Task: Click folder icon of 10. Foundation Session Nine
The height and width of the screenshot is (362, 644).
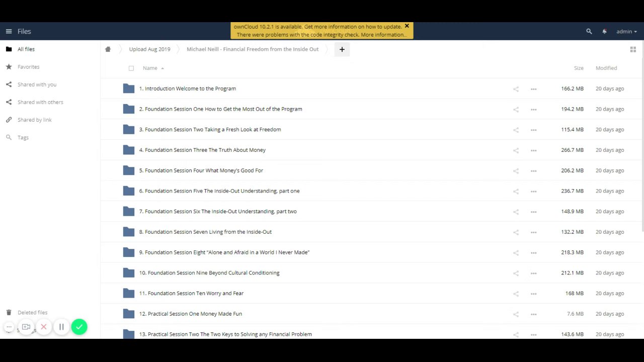Action: point(129,273)
